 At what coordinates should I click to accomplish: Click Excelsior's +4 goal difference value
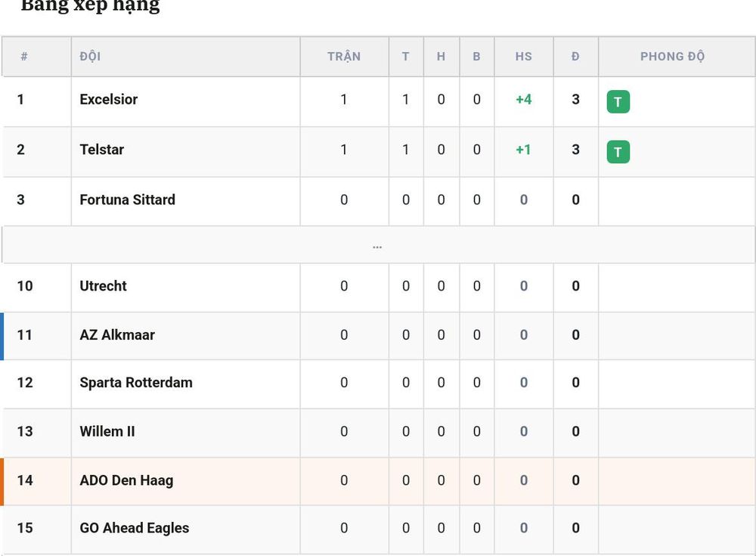(x=524, y=99)
